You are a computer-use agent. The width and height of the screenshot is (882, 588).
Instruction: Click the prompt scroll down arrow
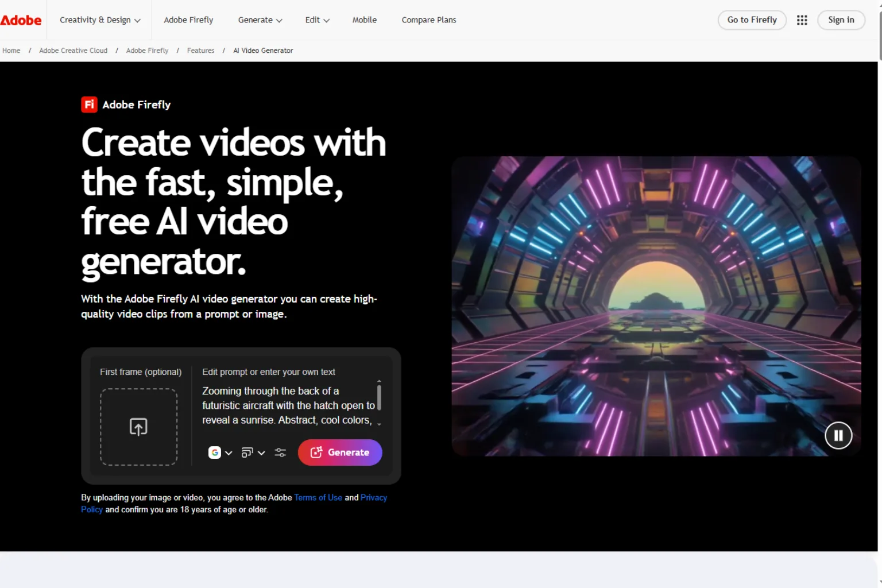tap(379, 424)
